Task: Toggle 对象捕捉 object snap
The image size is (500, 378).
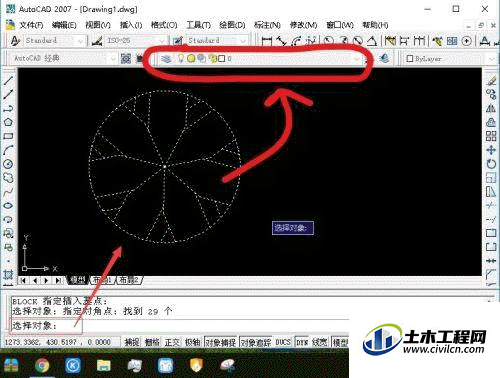Action: pyautogui.click(x=220, y=342)
